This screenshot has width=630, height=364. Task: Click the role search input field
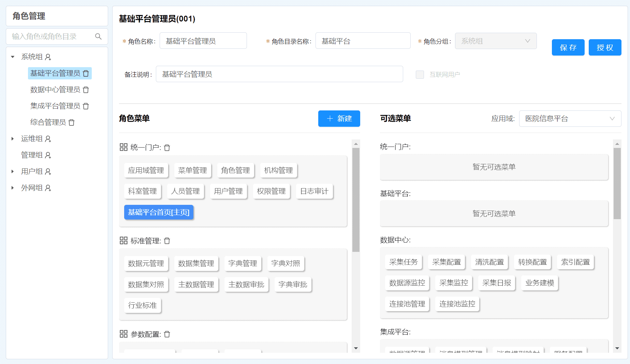57,36
